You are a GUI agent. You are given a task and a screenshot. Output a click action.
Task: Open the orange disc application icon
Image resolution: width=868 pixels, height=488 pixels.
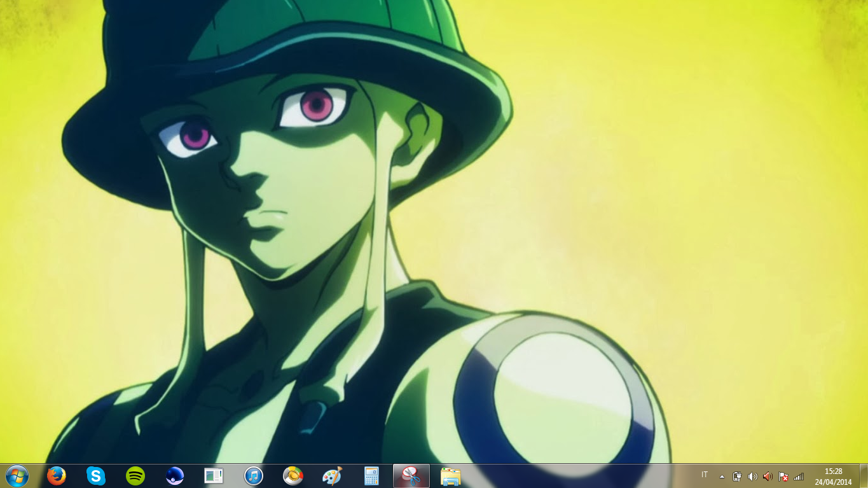pyautogui.click(x=293, y=476)
